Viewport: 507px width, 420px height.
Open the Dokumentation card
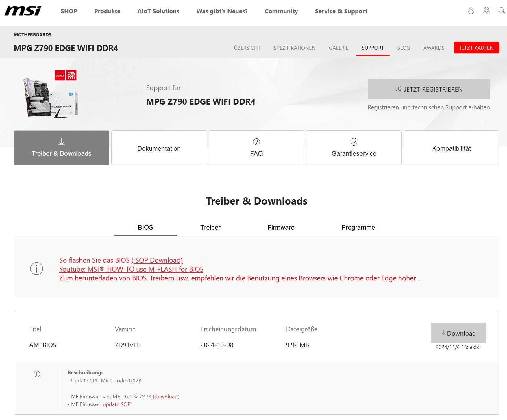coord(159,148)
